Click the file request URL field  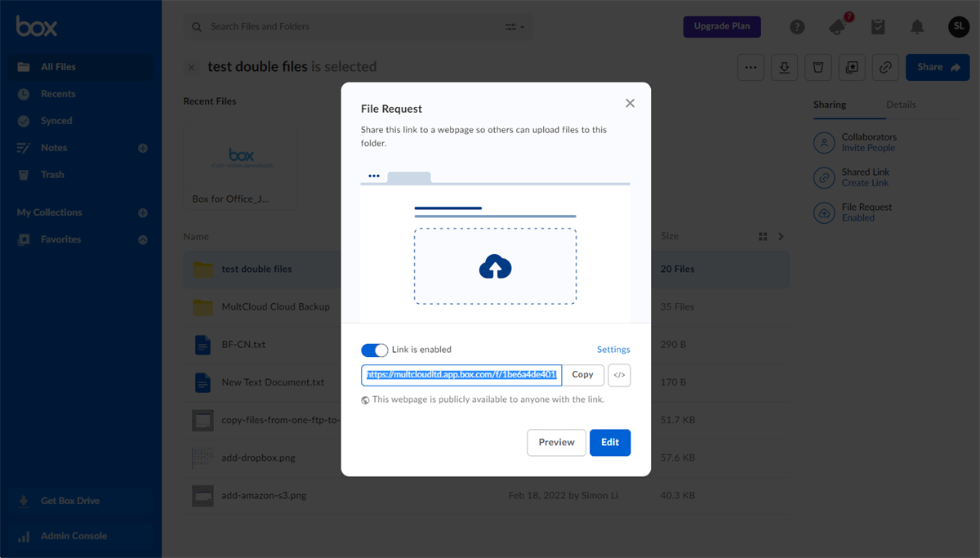pyautogui.click(x=461, y=375)
